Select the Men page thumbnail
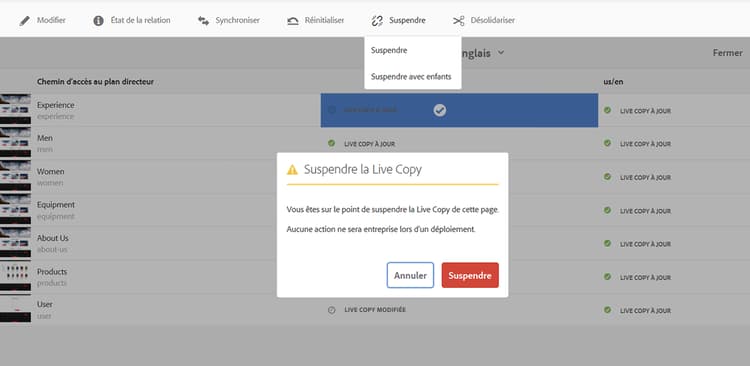750x366 pixels. pyautogui.click(x=15, y=143)
